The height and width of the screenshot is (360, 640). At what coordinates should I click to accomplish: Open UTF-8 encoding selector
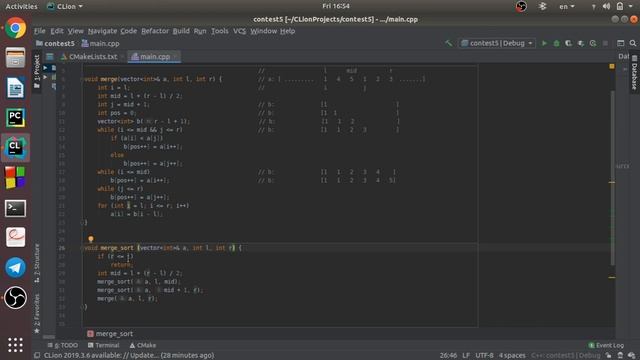click(484, 355)
